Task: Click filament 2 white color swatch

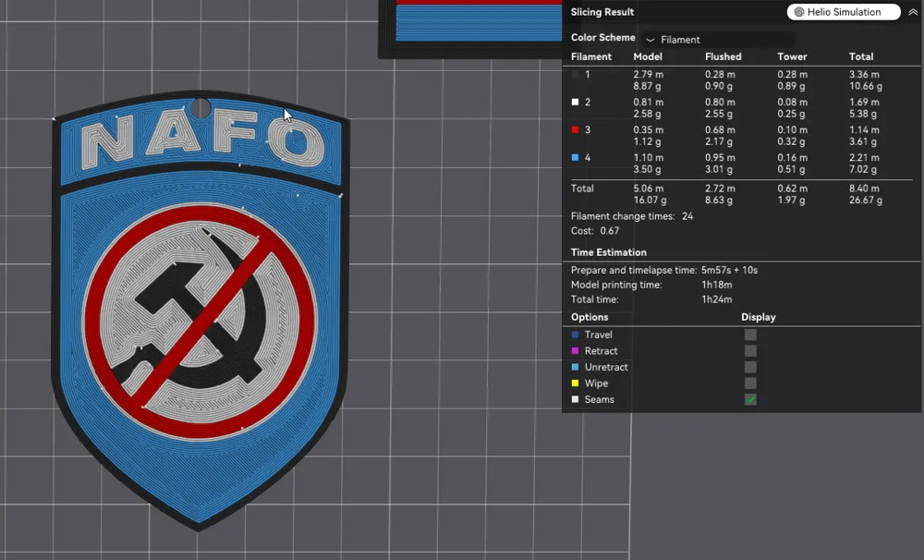Action: [x=575, y=102]
